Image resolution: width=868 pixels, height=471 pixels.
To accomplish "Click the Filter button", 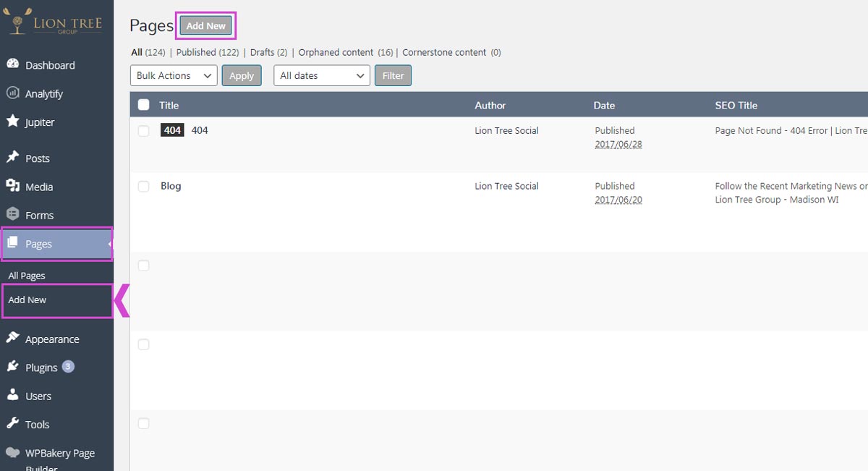I will tap(393, 75).
